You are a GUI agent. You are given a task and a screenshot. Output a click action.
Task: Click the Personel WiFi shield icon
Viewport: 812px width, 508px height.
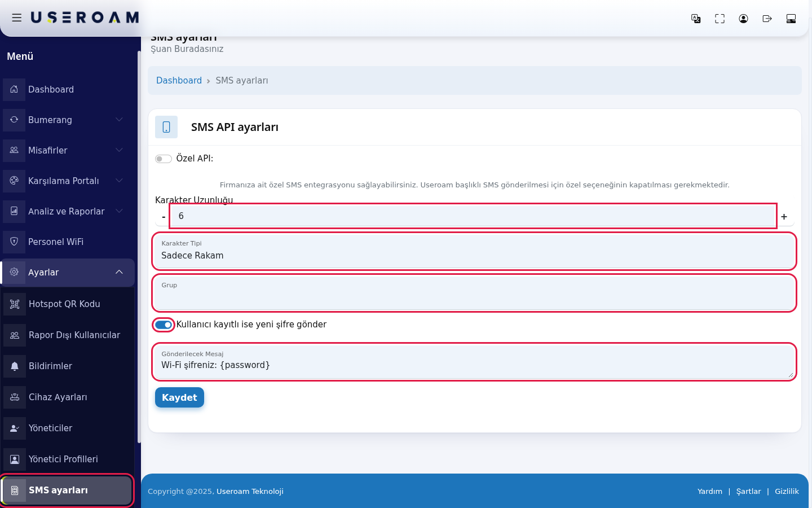coord(14,242)
